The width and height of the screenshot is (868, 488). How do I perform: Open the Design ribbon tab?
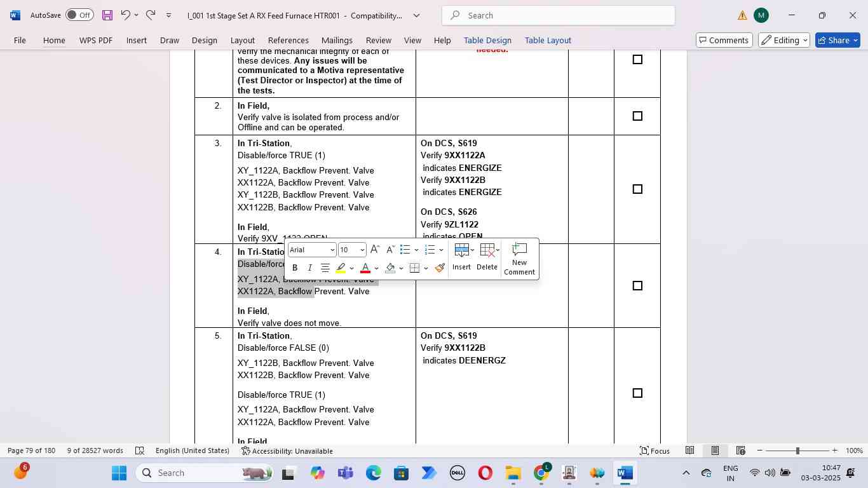[x=205, y=40]
